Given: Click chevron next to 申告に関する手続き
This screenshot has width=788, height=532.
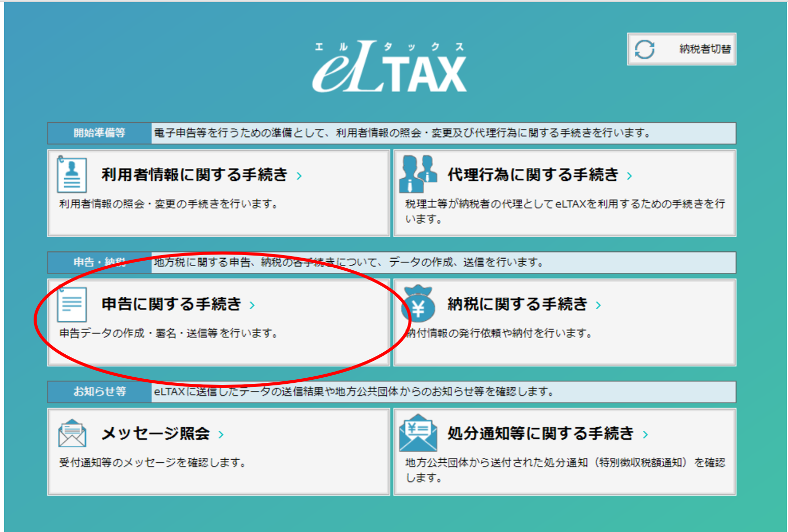Looking at the screenshot, I should (x=252, y=305).
